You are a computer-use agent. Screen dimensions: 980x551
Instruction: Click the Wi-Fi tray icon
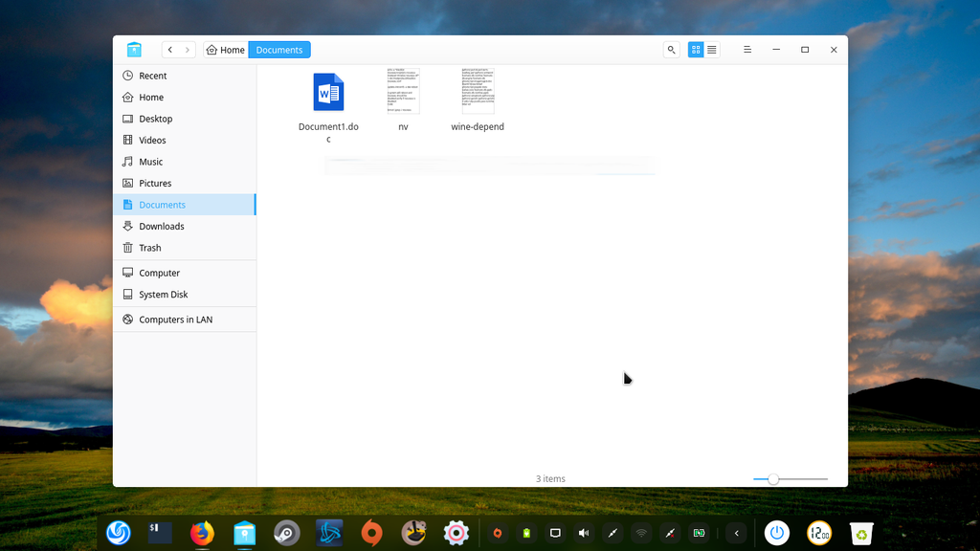[641, 533]
